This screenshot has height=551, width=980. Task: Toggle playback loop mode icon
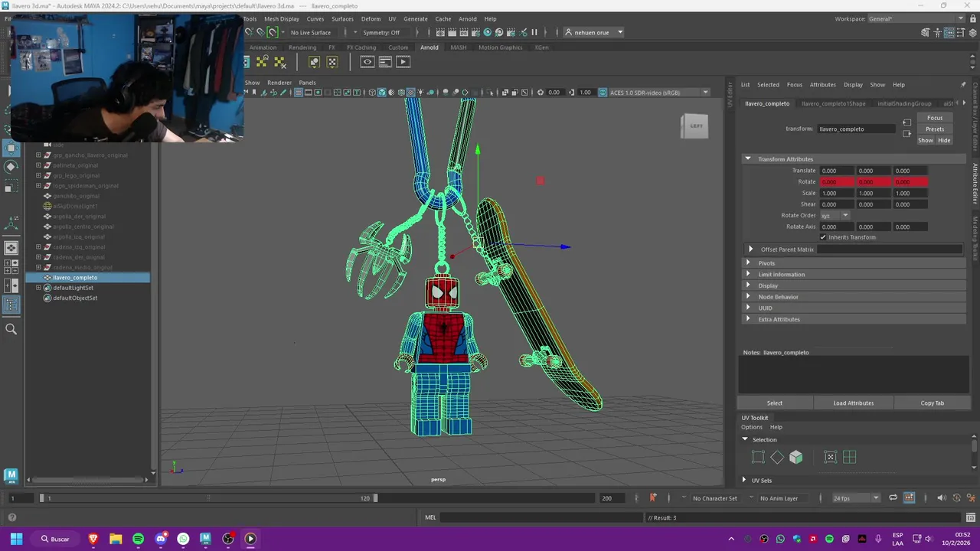(893, 498)
